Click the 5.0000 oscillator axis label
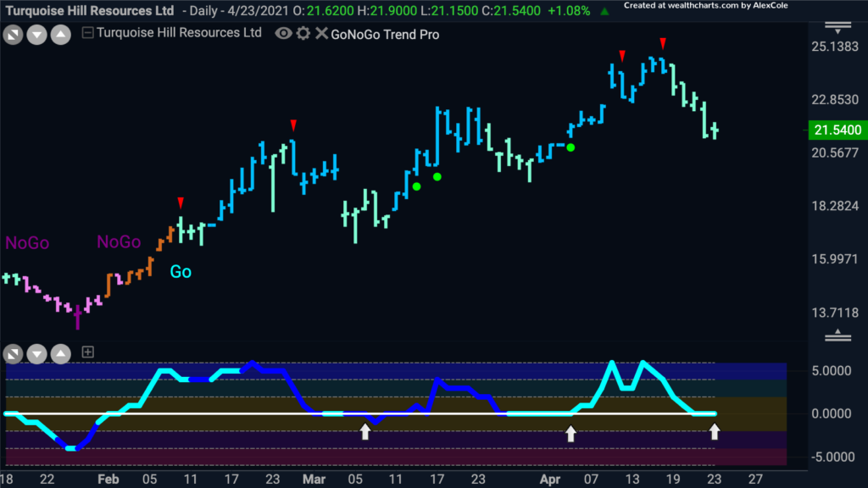868x488 pixels. pyautogui.click(x=832, y=371)
